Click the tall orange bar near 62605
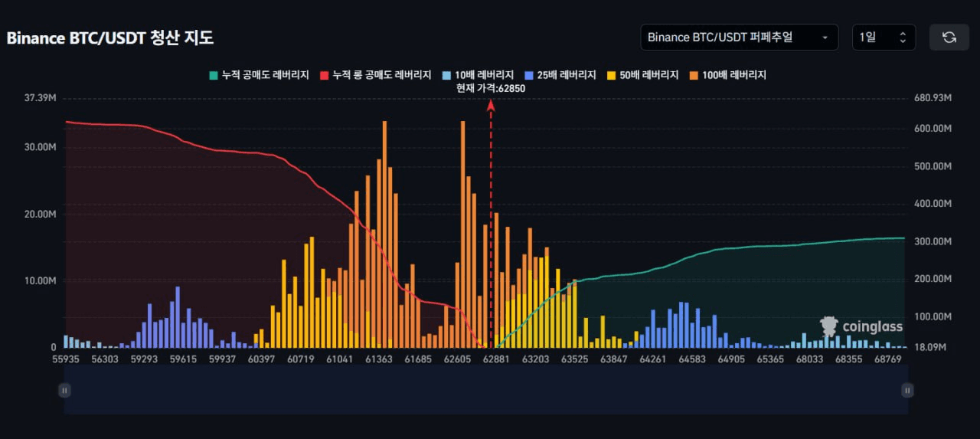 point(462,234)
